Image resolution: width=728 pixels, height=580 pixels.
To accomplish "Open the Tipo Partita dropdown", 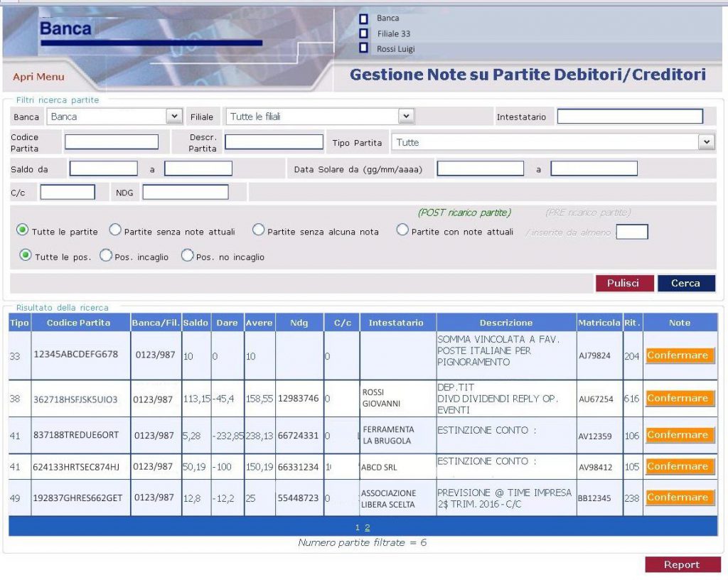I will pos(706,141).
